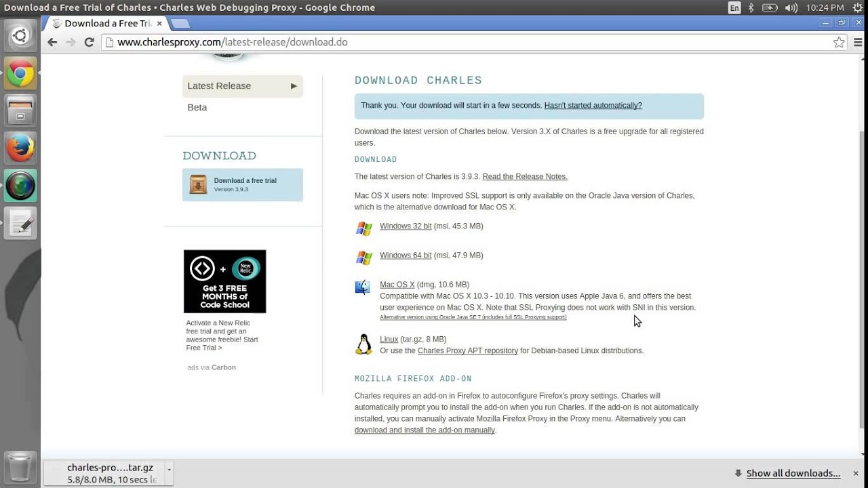
Task: Open the Charles Proxy APT repository link
Action: (468, 351)
